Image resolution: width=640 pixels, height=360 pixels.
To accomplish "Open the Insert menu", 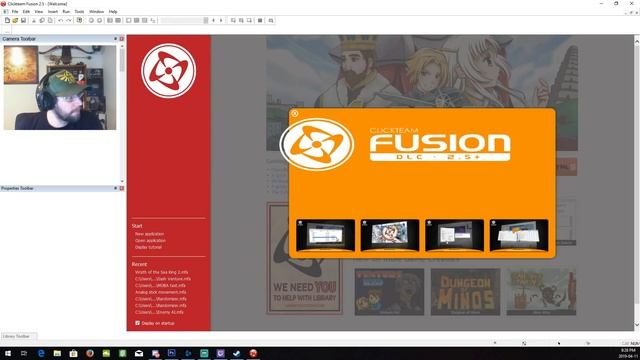I will 53,11.
